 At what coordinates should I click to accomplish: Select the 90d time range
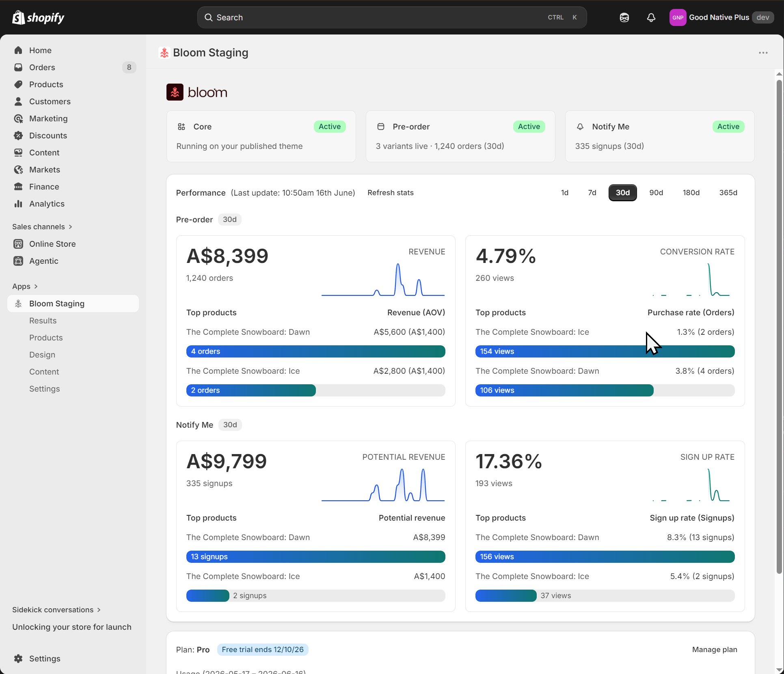(x=656, y=193)
